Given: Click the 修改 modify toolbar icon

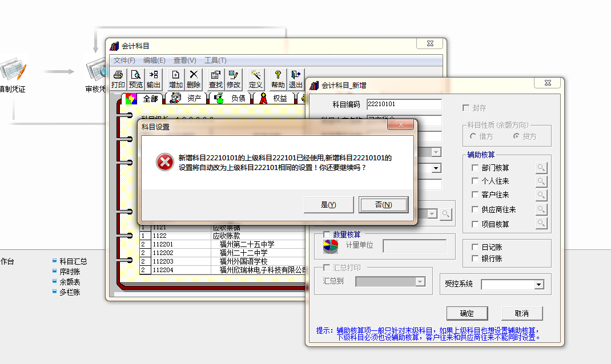Looking at the screenshot, I should point(234,79).
